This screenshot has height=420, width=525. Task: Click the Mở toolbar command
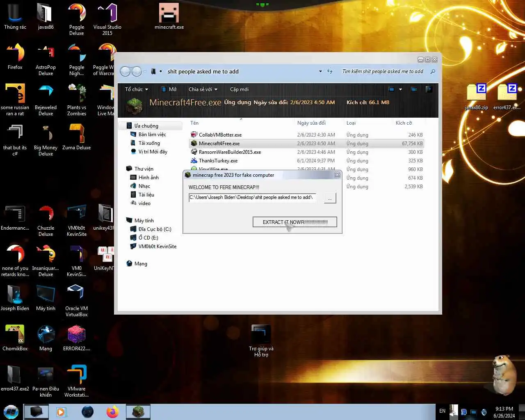169,89
